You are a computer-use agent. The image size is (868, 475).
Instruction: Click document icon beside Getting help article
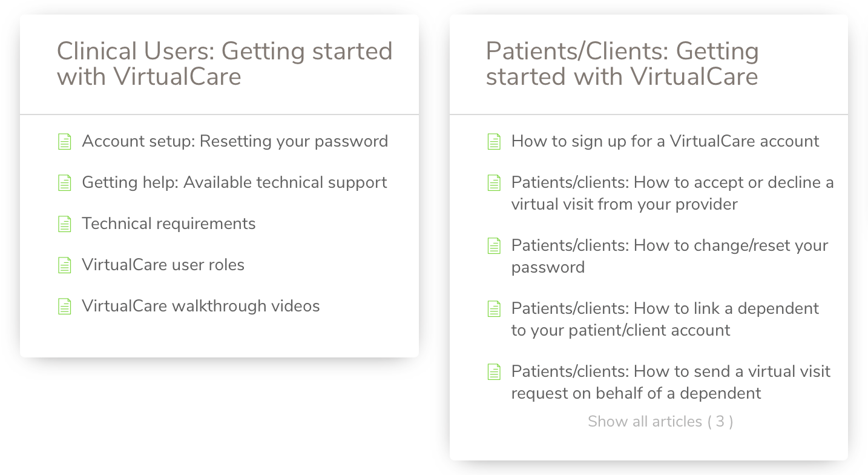tap(64, 183)
